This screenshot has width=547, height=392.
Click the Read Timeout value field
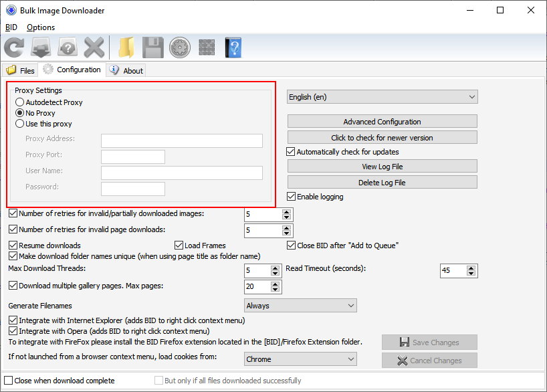[x=453, y=270]
